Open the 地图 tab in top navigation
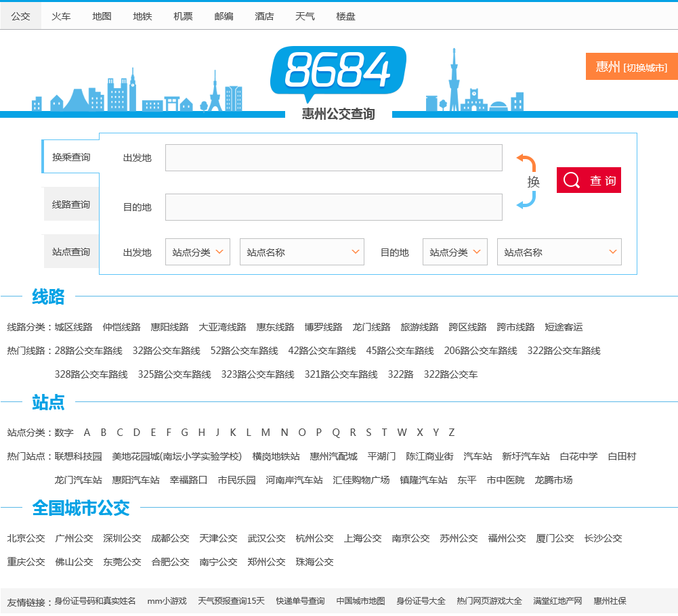 102,16
